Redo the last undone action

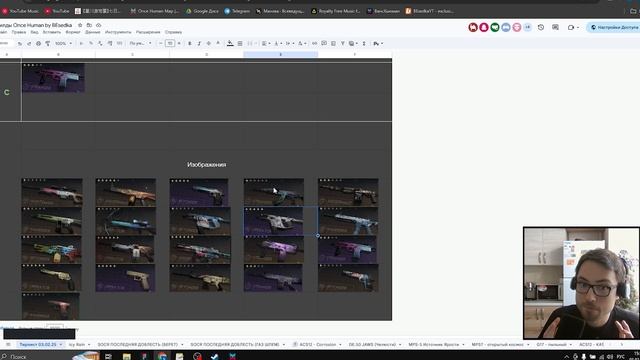click(29, 43)
